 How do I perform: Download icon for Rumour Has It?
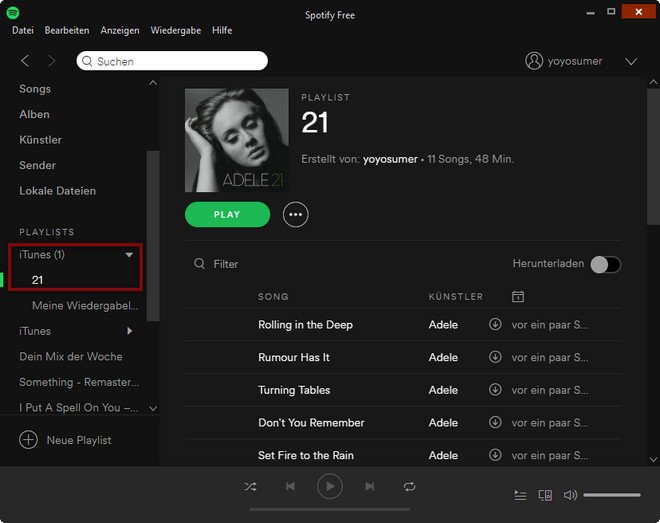point(495,357)
